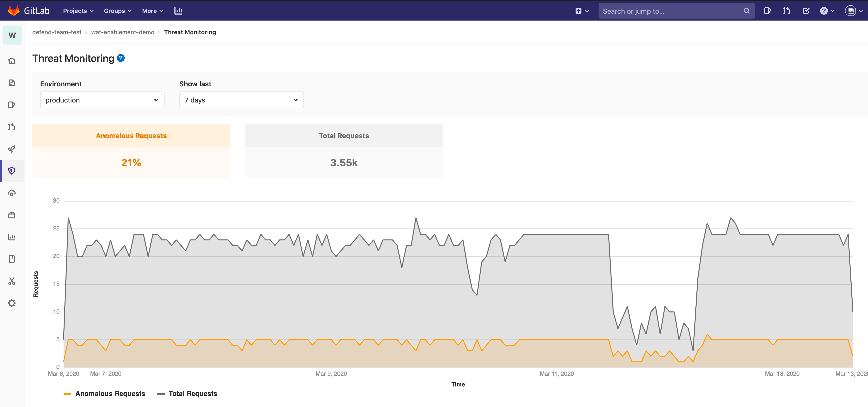Open the Environment dropdown set to production
The image size is (868, 407).
point(102,100)
